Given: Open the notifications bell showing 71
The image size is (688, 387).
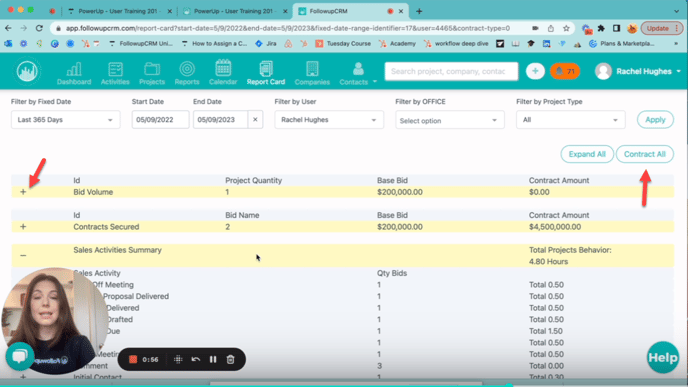Looking at the screenshot, I should (x=565, y=71).
